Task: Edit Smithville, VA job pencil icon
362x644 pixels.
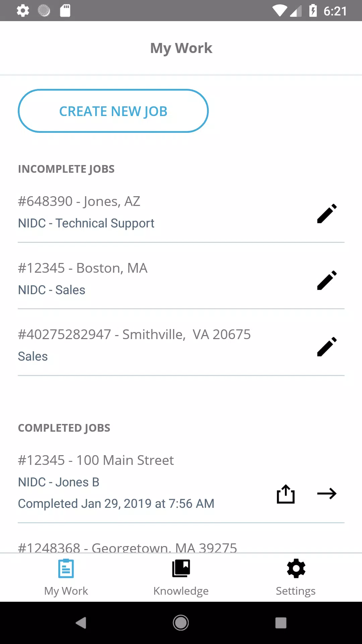Action: (x=327, y=346)
